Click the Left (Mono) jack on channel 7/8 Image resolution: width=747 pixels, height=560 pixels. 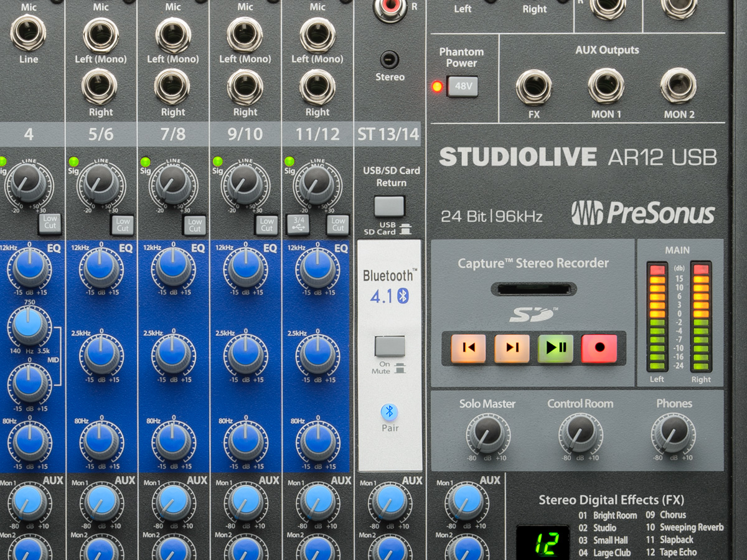[x=173, y=35]
